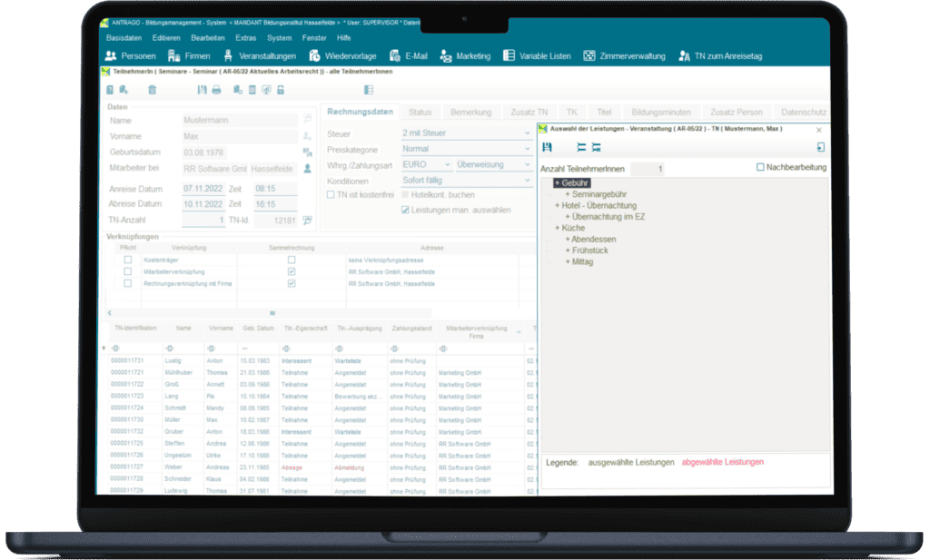Click the lock icon in participant toolbar

tap(281, 90)
